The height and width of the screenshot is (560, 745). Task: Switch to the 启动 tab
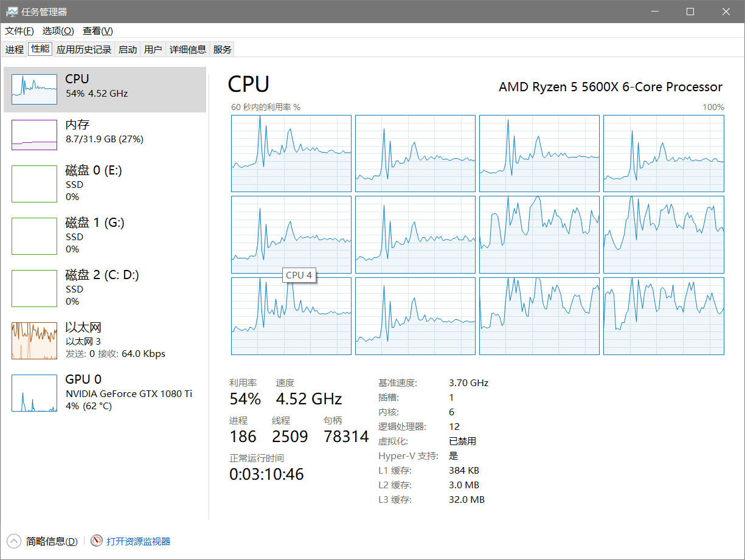pos(128,50)
